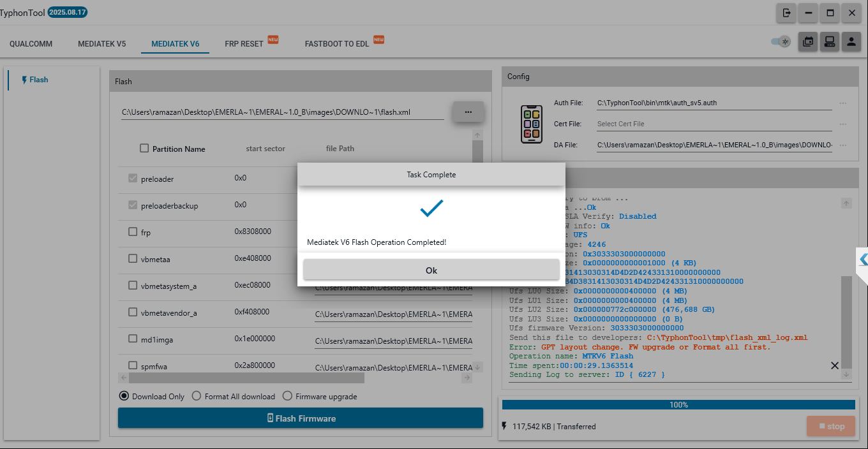Check the frp partition checkbox
868x449 pixels.
pyautogui.click(x=133, y=232)
